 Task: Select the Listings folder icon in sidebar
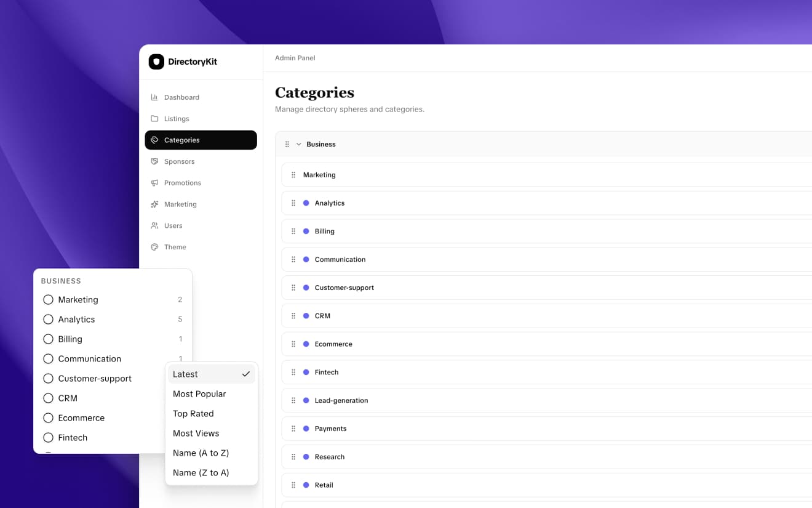click(x=156, y=118)
